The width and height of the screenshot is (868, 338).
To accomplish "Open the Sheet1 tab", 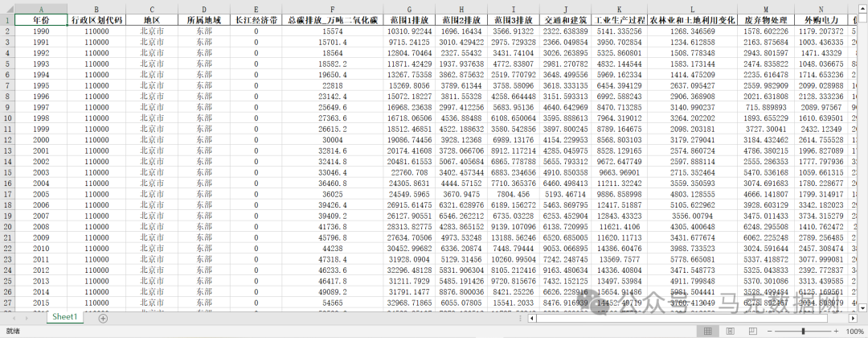I will [65, 317].
